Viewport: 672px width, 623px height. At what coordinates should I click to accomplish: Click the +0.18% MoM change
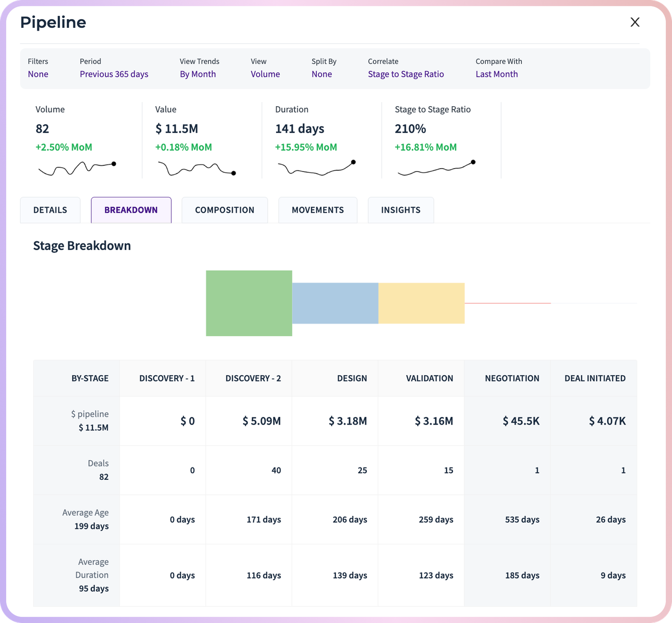coord(183,147)
